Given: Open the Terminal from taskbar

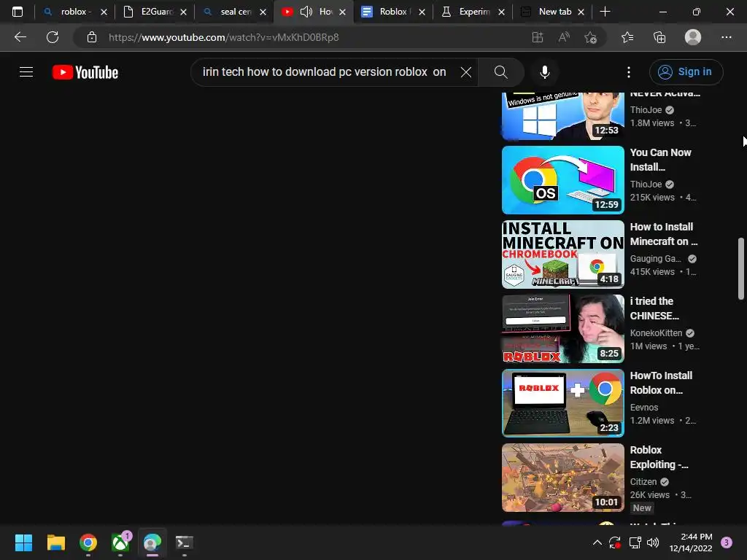Looking at the screenshot, I should click(185, 542).
